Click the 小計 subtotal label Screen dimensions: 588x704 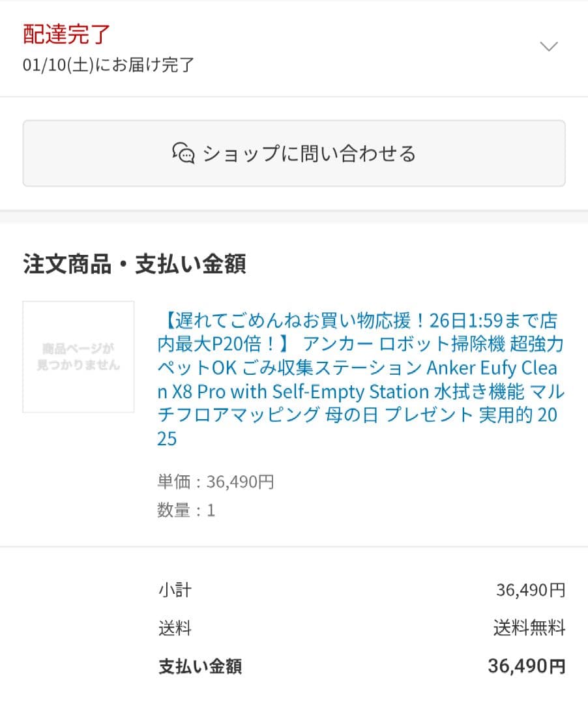point(173,589)
